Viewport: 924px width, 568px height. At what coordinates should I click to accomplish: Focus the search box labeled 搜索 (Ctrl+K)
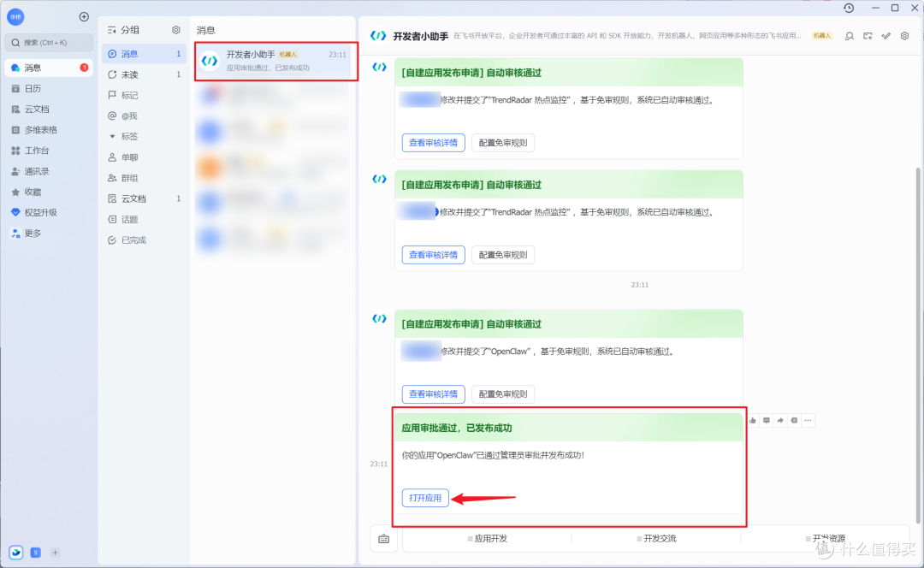[49, 43]
